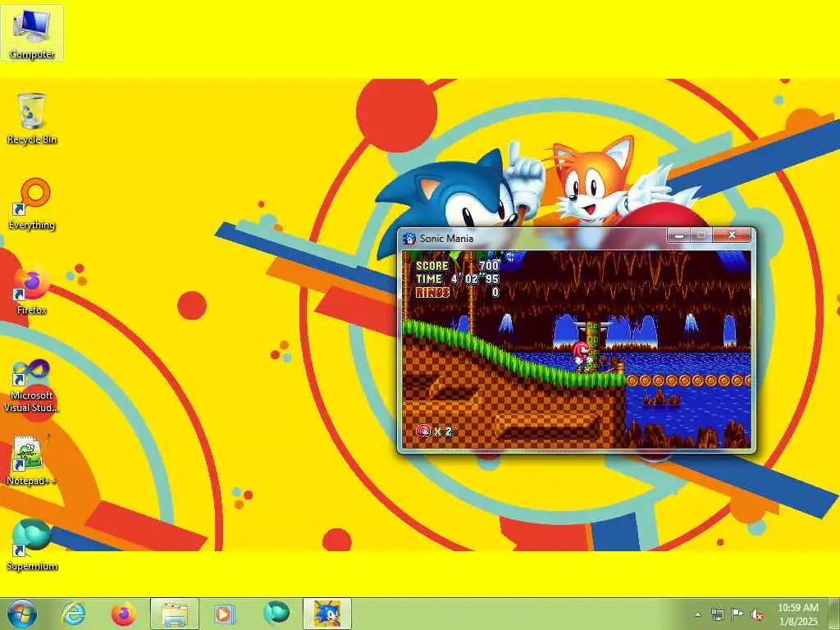
Task: Show hidden system tray icons
Action: tap(697, 614)
